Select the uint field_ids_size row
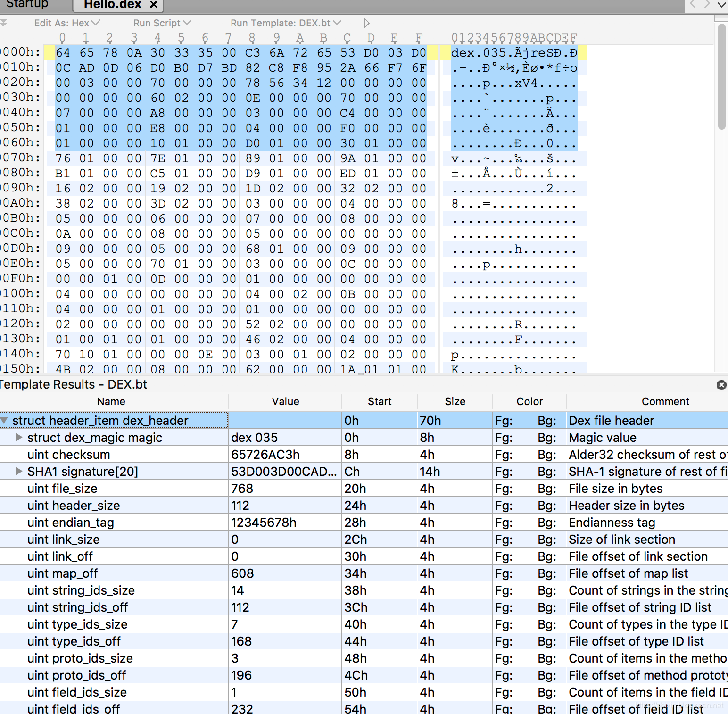Viewport: 728px width, 714px height. 364,692
